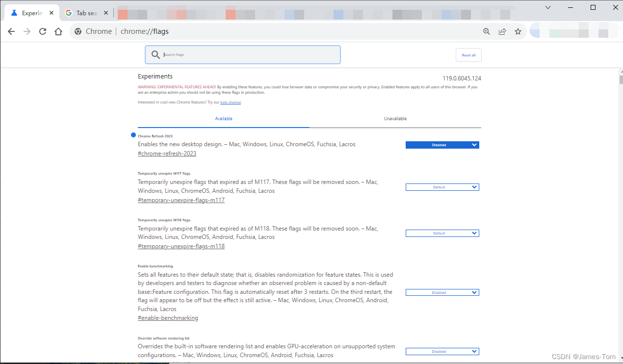Close the Tab search Google tab
This screenshot has height=364, width=623.
[106, 13]
